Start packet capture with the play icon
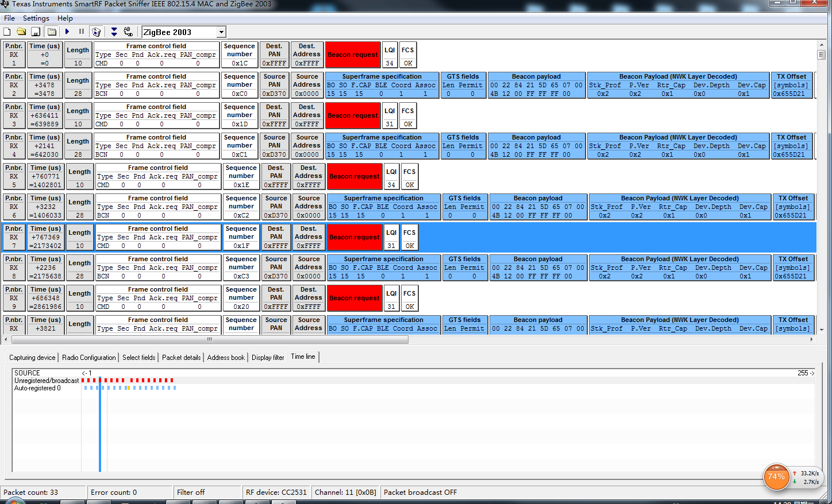This screenshot has height=504, width=832. (67, 32)
